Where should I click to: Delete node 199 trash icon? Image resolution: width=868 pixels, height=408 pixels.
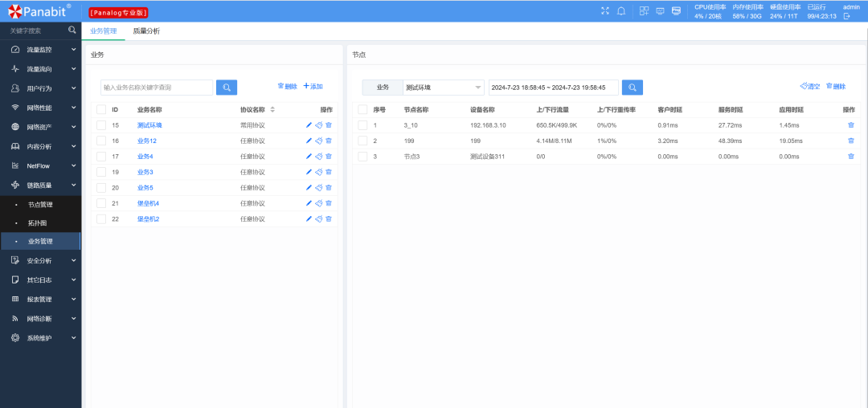[x=851, y=141]
